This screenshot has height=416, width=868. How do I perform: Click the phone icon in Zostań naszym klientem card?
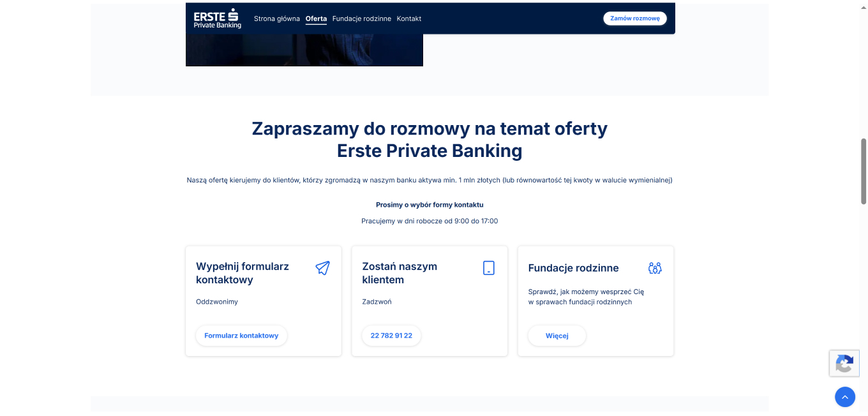coord(489,268)
